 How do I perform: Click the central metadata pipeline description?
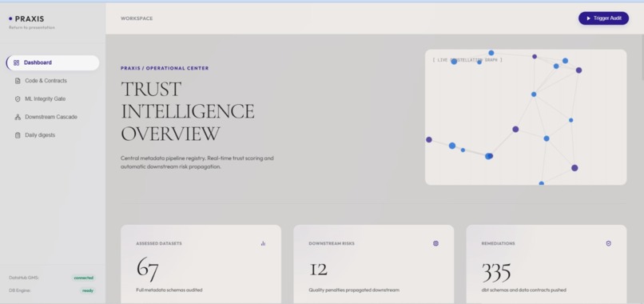point(197,162)
